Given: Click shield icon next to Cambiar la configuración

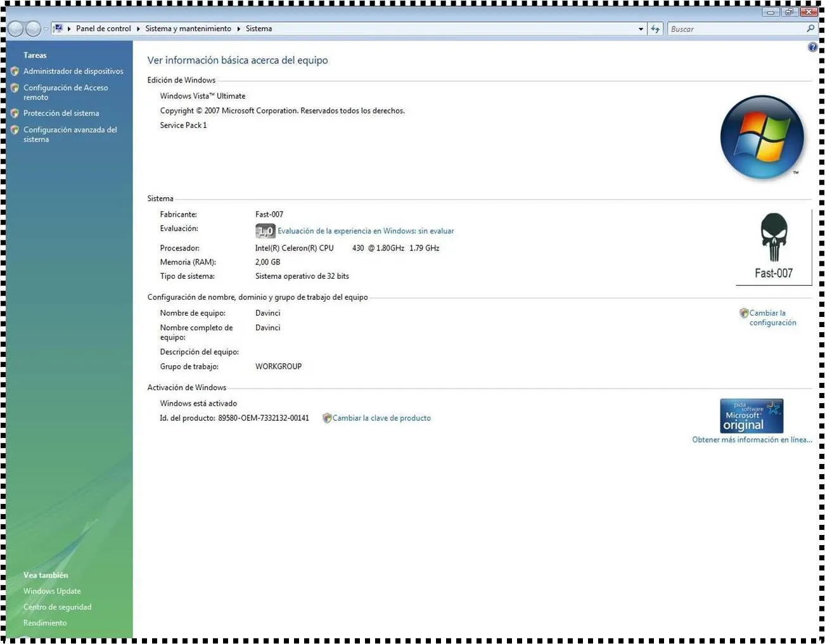Looking at the screenshot, I should pos(744,313).
